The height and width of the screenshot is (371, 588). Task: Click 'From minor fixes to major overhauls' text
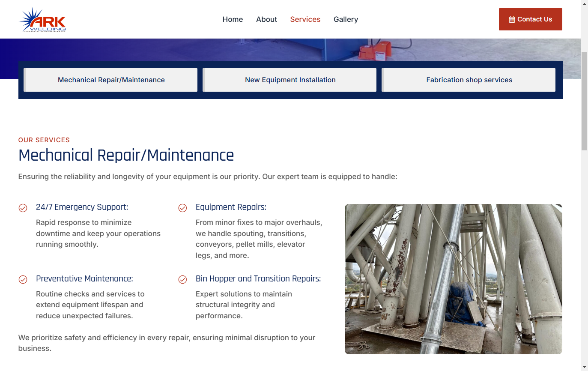coord(259,239)
